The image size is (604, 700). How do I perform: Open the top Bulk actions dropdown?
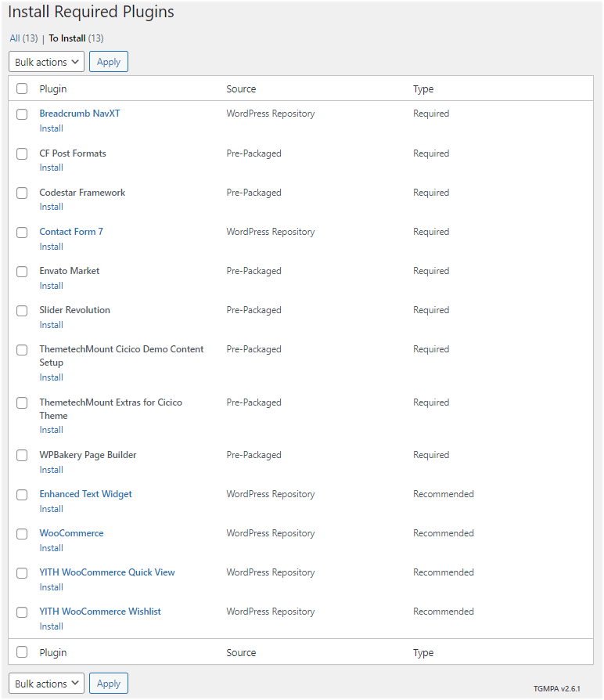tap(46, 62)
